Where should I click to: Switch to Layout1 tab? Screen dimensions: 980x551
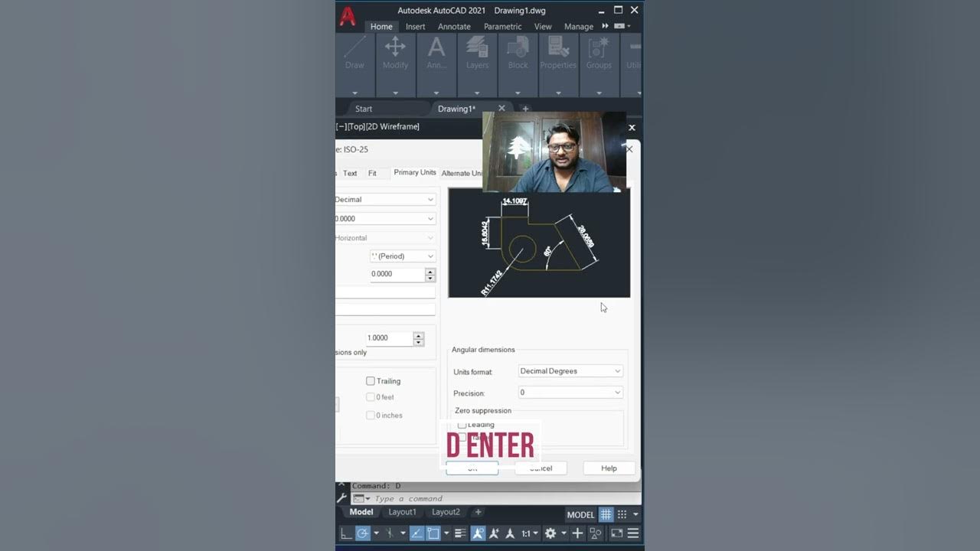(402, 512)
